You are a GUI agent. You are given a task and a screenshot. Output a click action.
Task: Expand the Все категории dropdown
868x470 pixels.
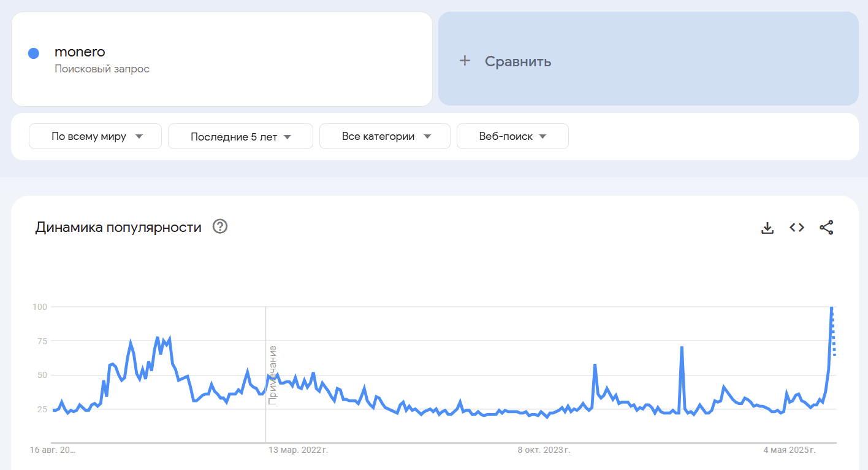tap(385, 136)
